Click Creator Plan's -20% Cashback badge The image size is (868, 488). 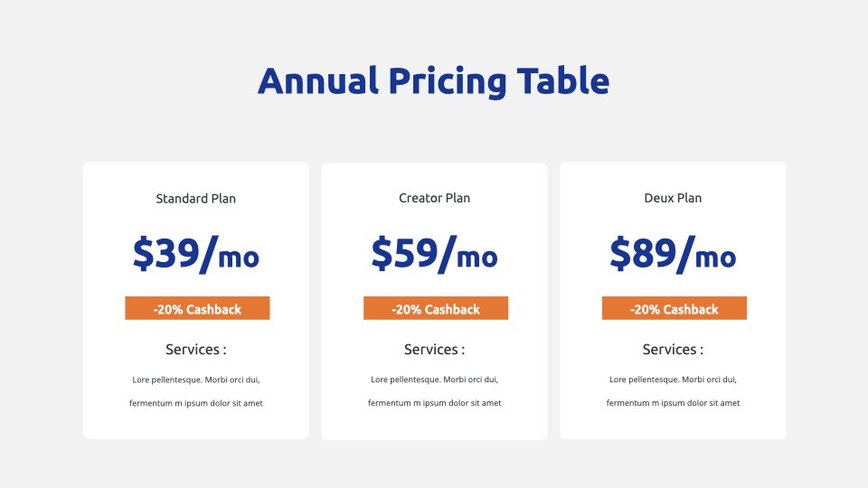coord(436,308)
